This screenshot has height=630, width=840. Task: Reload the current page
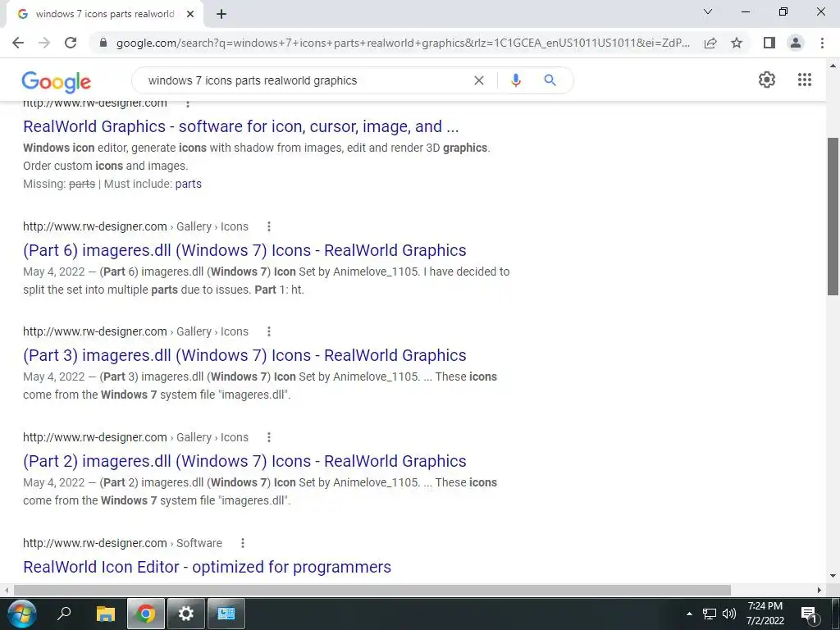tap(71, 43)
